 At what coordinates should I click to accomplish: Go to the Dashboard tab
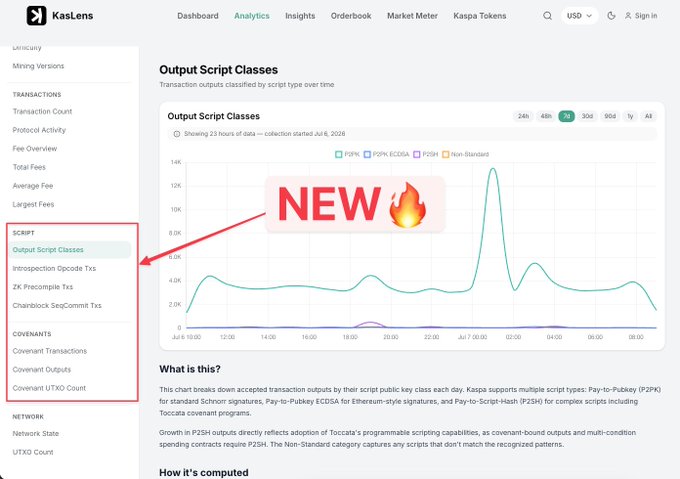(198, 16)
